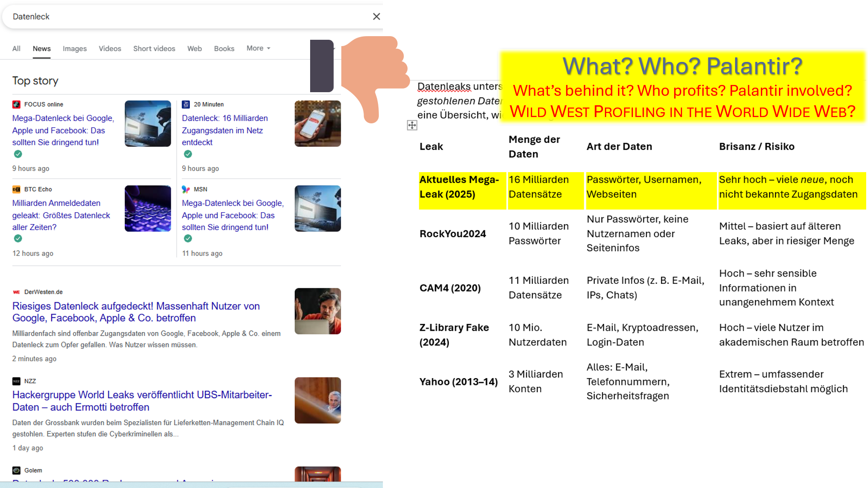
Task: Click verified checkmark under MSN article
Action: [188, 238]
